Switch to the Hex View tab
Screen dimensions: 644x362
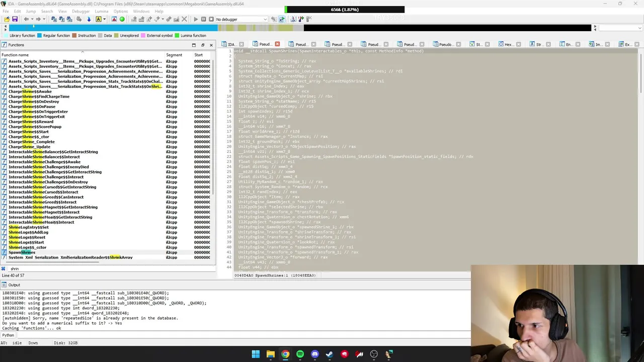click(508, 44)
